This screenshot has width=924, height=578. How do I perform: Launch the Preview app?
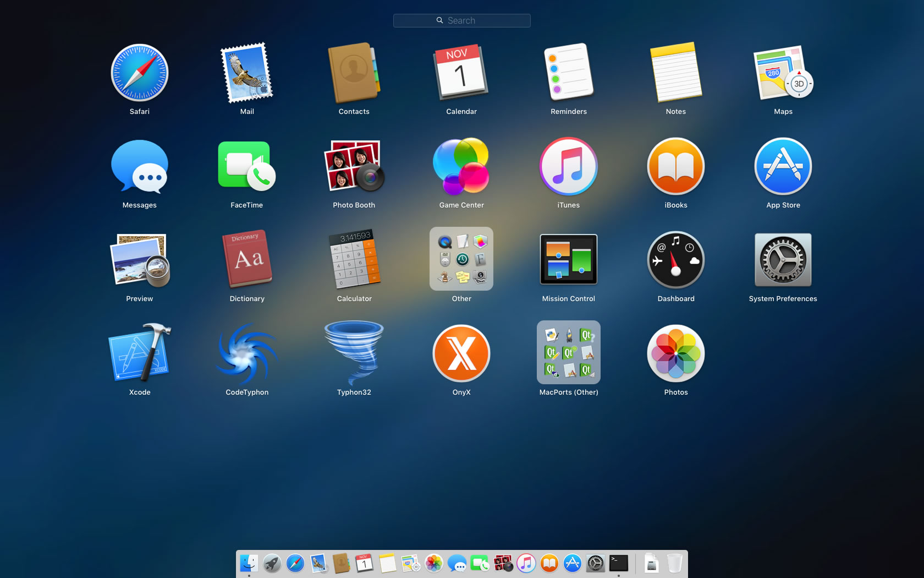pos(140,260)
